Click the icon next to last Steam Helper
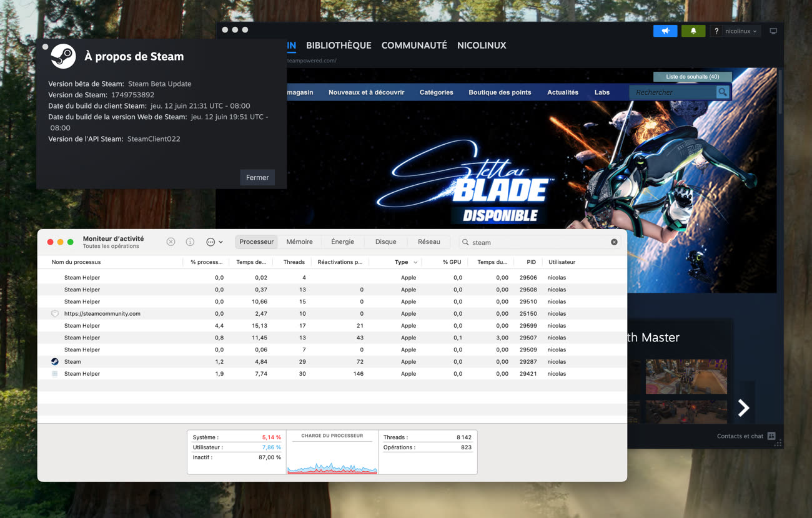The image size is (812, 518). tap(55, 373)
